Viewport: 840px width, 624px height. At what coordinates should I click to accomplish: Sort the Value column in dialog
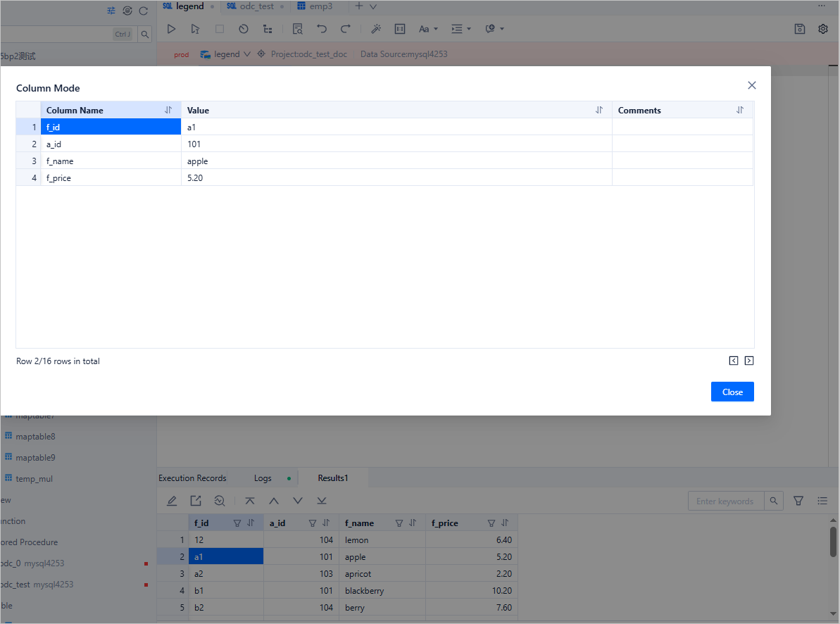point(599,110)
